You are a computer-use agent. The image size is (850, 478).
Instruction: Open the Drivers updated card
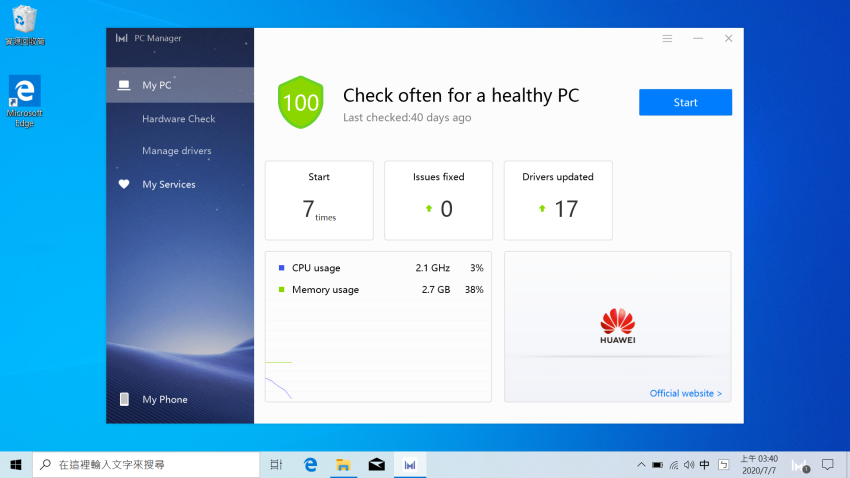click(x=558, y=201)
